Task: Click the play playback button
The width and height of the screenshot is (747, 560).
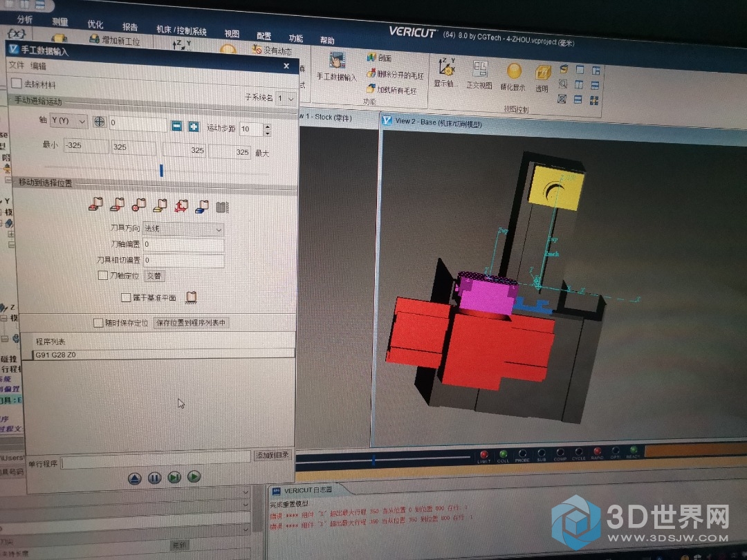Action: click(194, 476)
